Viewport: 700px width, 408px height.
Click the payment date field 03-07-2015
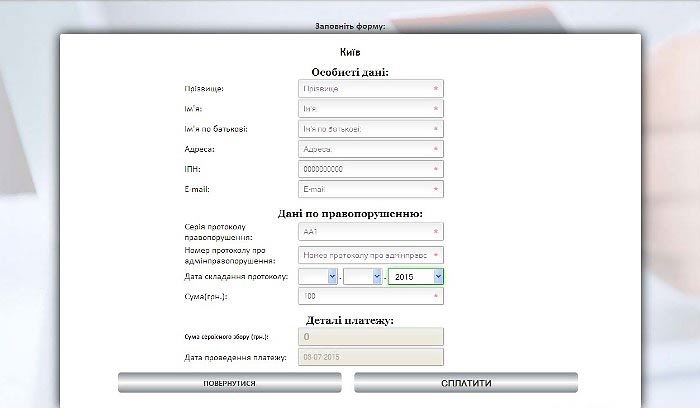tap(371, 357)
